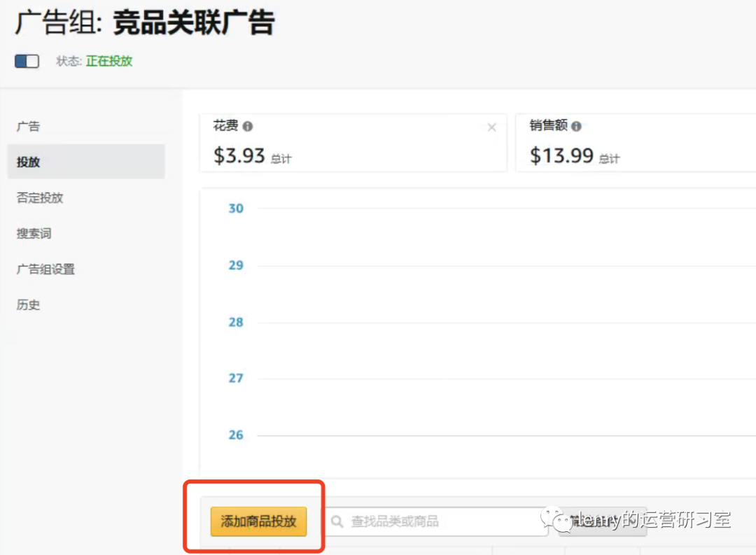Click the search magnifier icon
The width and height of the screenshot is (756, 555).
click(337, 521)
